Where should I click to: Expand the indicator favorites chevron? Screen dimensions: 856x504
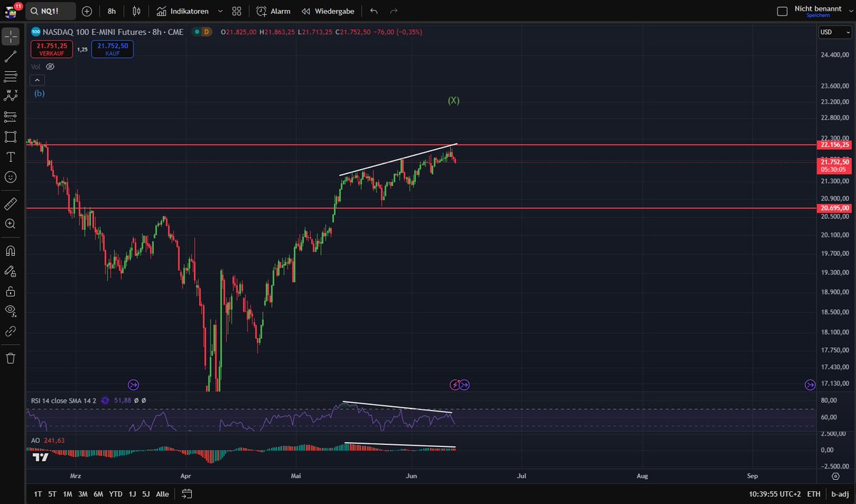pyautogui.click(x=220, y=11)
